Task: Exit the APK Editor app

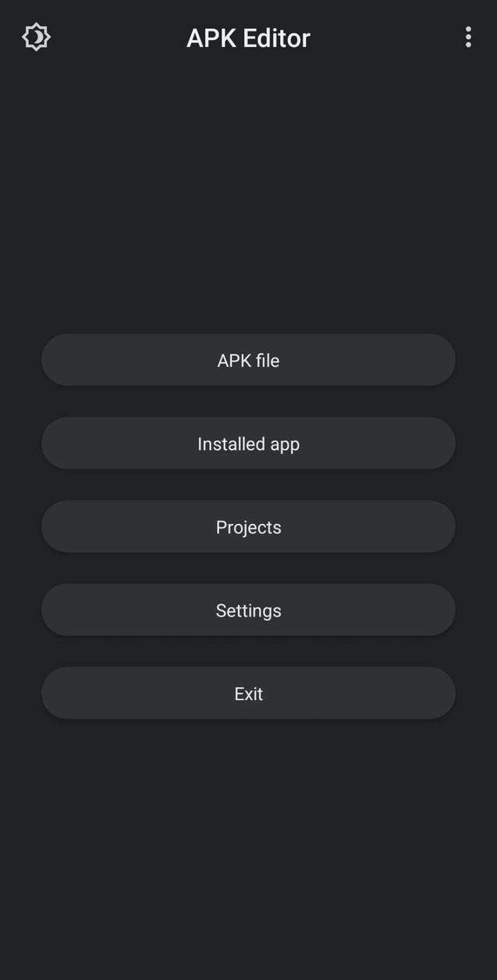Action: tap(248, 693)
